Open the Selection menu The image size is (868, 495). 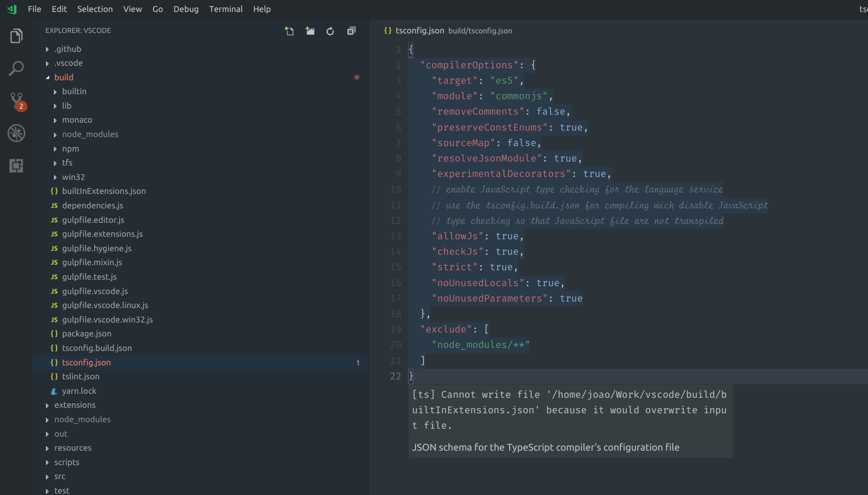click(x=95, y=9)
